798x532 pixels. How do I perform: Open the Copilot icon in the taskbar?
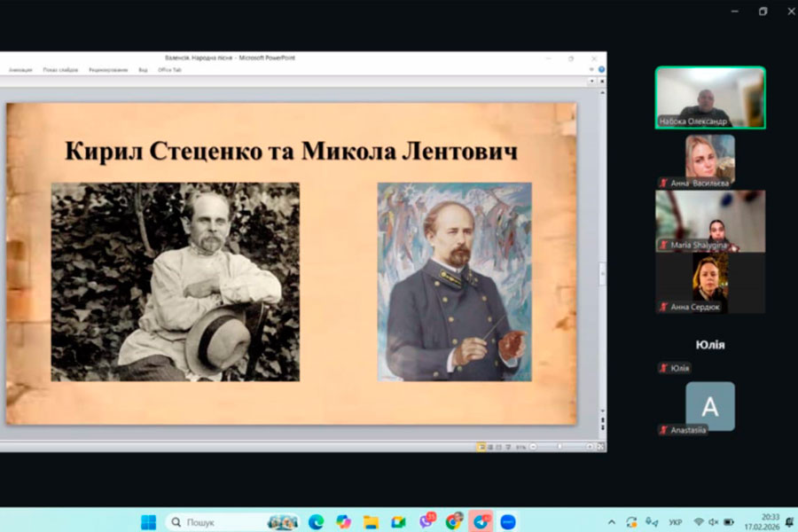(x=343, y=522)
